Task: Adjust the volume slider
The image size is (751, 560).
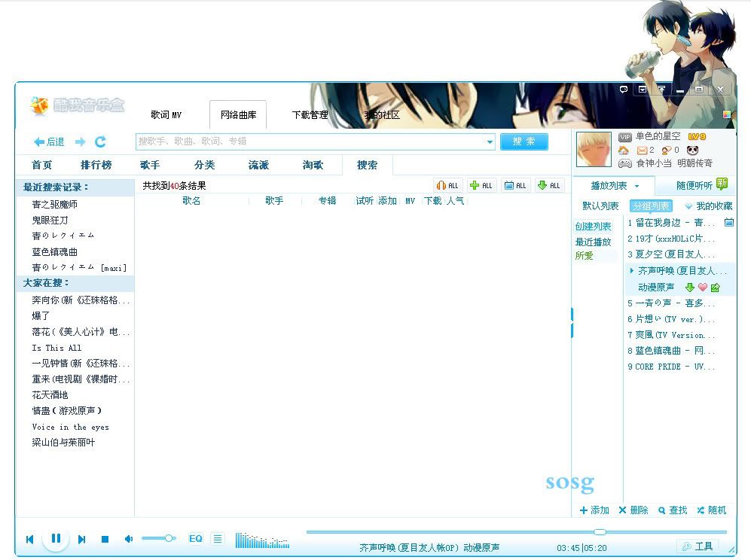Action: point(158,538)
